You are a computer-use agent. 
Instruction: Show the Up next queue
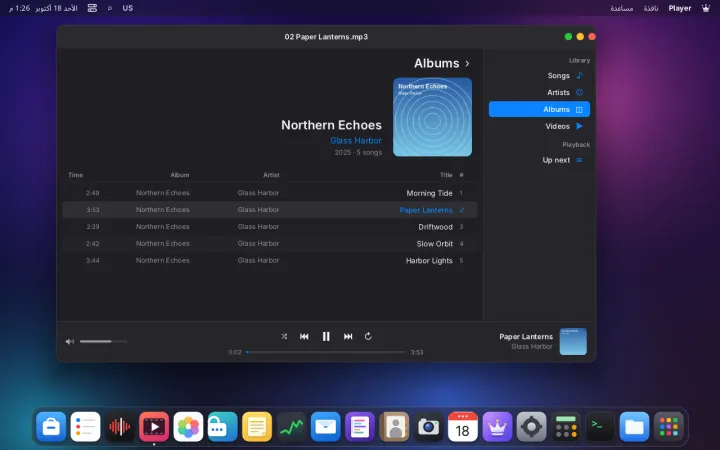539,160
